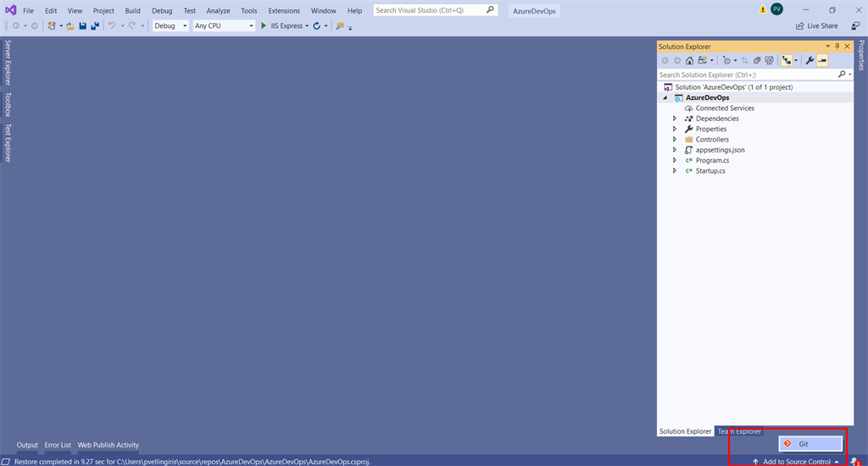Click the Navigate Backward toolbar arrow
The image size is (868, 466).
(16, 26)
